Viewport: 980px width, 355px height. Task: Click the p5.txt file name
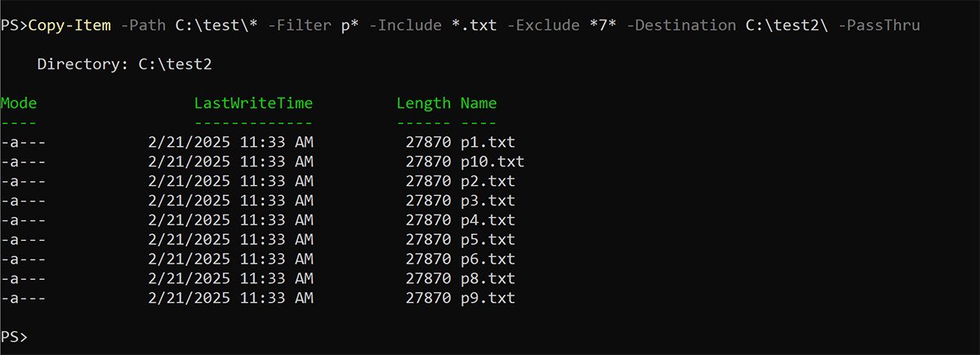(x=488, y=240)
